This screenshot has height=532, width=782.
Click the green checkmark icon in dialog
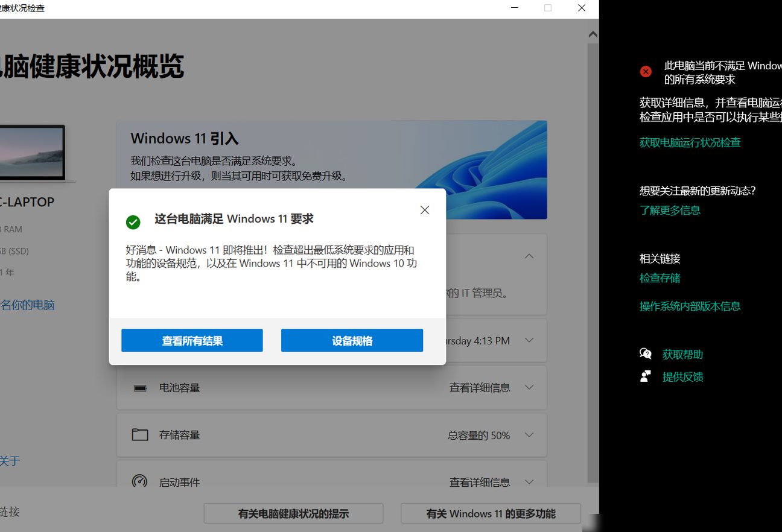click(x=133, y=222)
